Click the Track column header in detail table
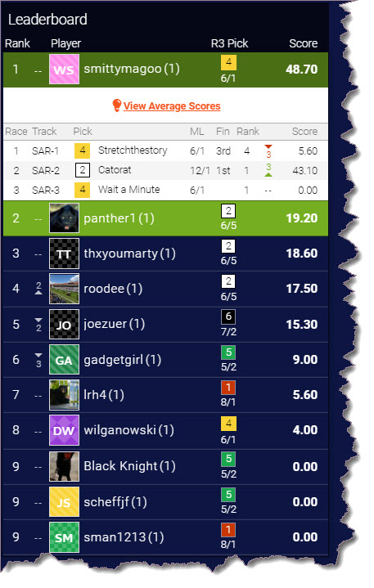This screenshot has height=588, width=374. pos(44,132)
